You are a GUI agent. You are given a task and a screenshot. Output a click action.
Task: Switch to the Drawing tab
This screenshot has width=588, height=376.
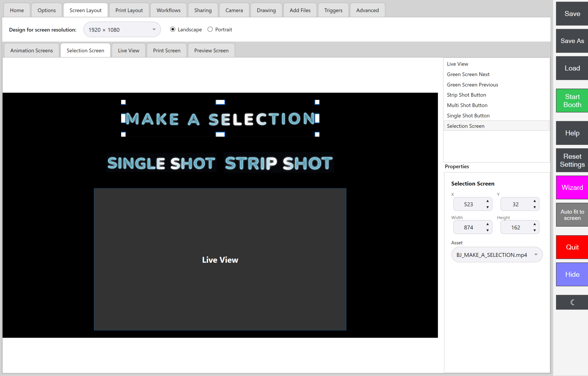(266, 10)
